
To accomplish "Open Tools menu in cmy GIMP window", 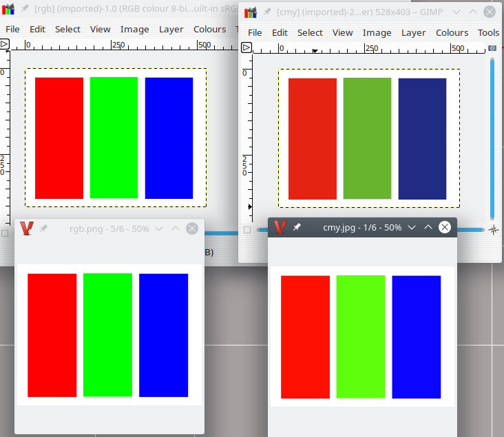I will [488, 33].
